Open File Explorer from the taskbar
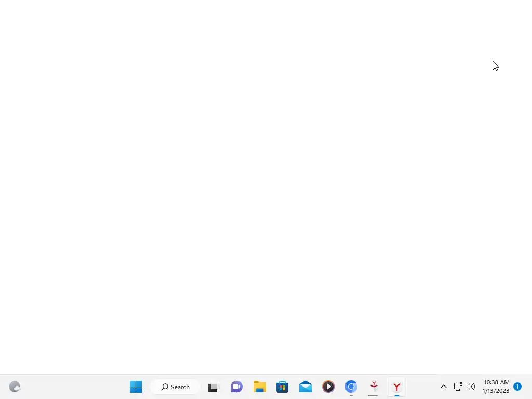 coord(260,387)
